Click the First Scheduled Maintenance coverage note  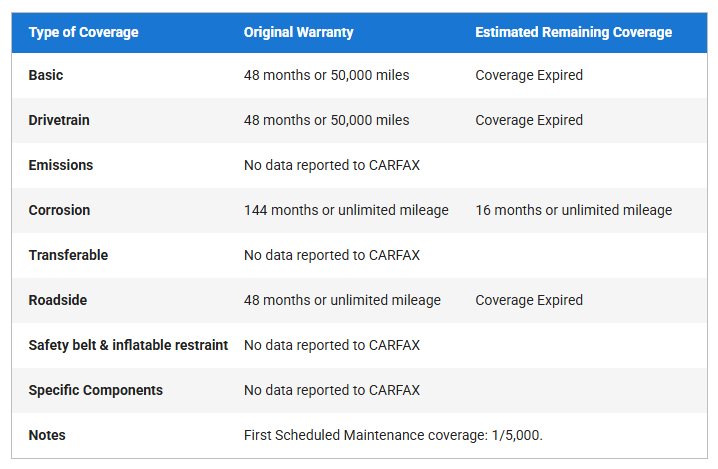pyautogui.click(x=393, y=435)
